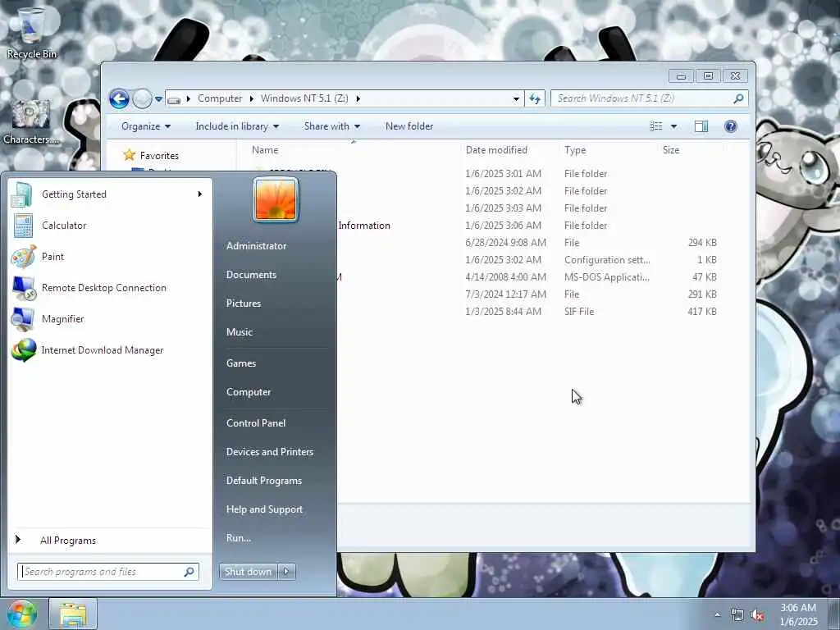Image resolution: width=840 pixels, height=630 pixels.
Task: Open Devices and Printers
Action: coord(269,452)
